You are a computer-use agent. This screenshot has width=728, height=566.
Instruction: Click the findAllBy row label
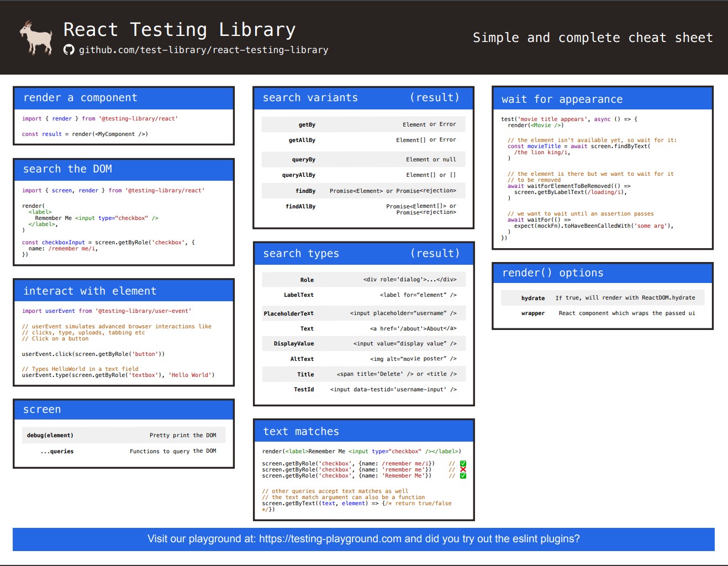coord(300,207)
